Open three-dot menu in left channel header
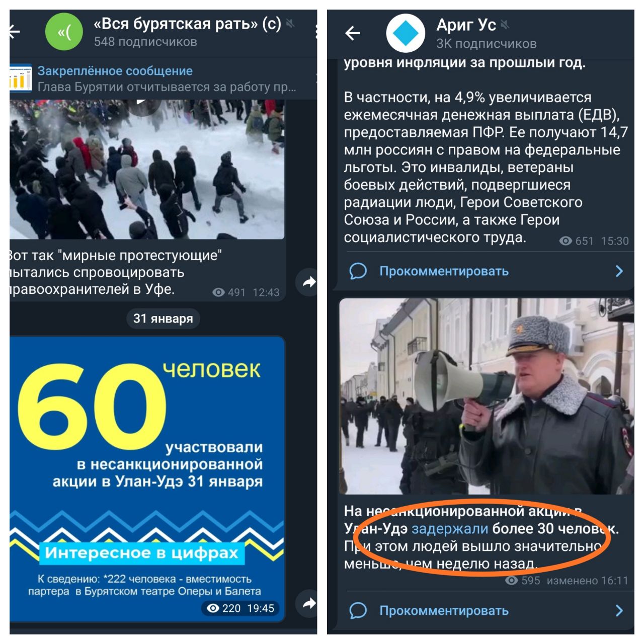The image size is (644, 644). (x=316, y=32)
